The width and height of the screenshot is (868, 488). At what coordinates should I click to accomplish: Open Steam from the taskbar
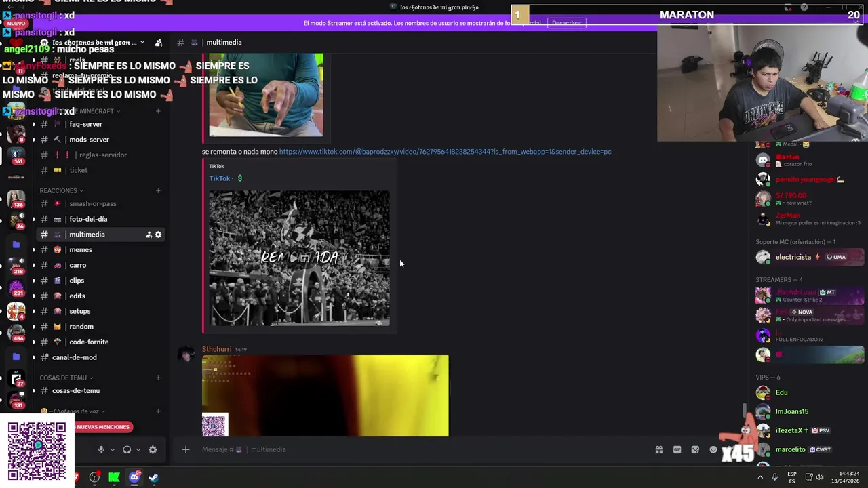click(x=154, y=477)
